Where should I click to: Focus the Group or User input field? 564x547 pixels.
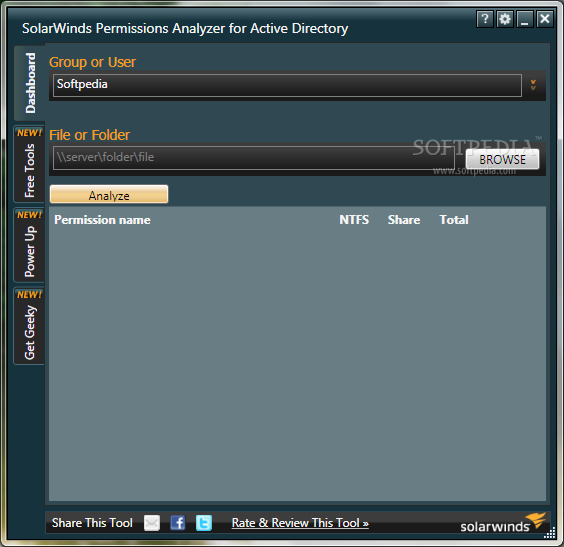pos(287,85)
